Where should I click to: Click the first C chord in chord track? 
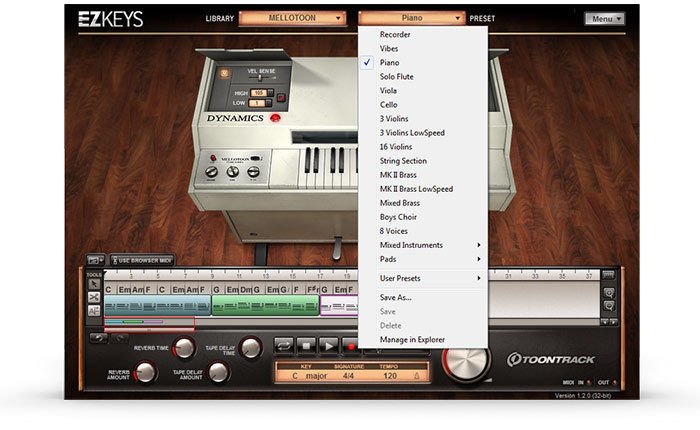tap(108, 290)
